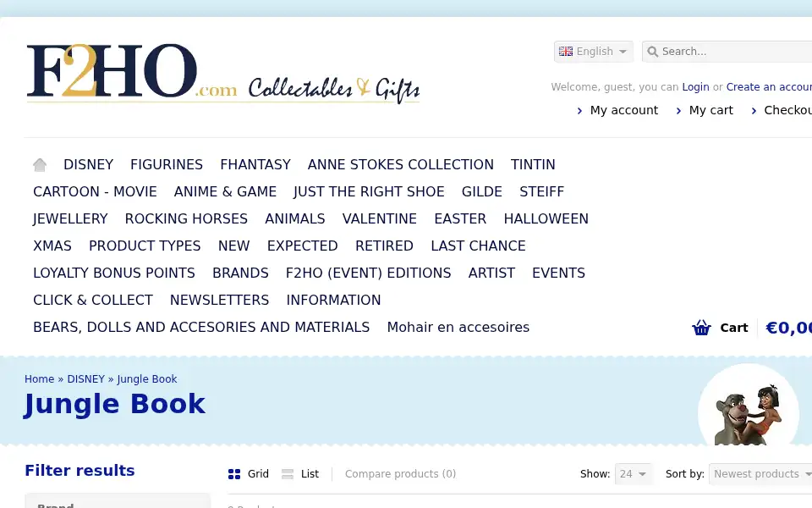
Task: Open the EVENTS menu
Action: tap(558, 273)
